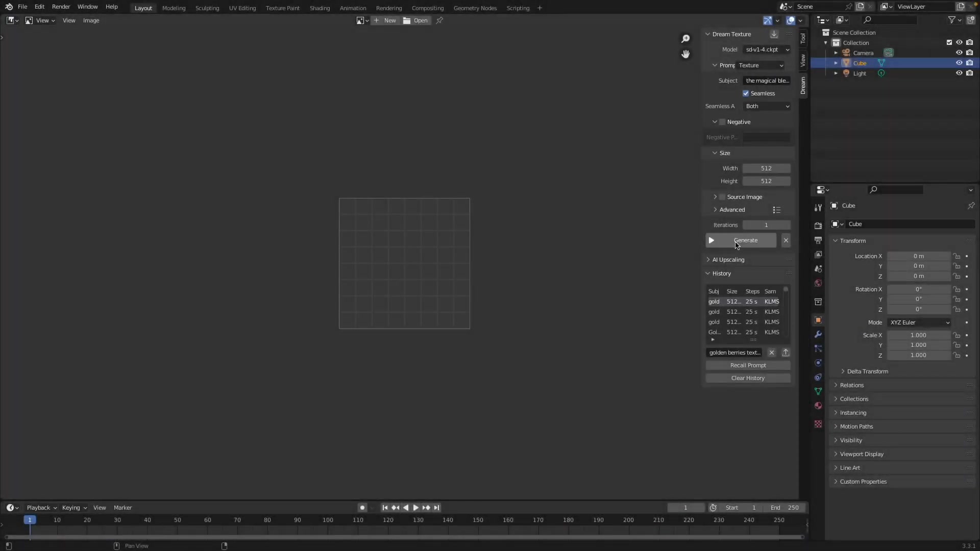980x551 pixels.
Task: Open the Render menu
Action: [x=61, y=7]
